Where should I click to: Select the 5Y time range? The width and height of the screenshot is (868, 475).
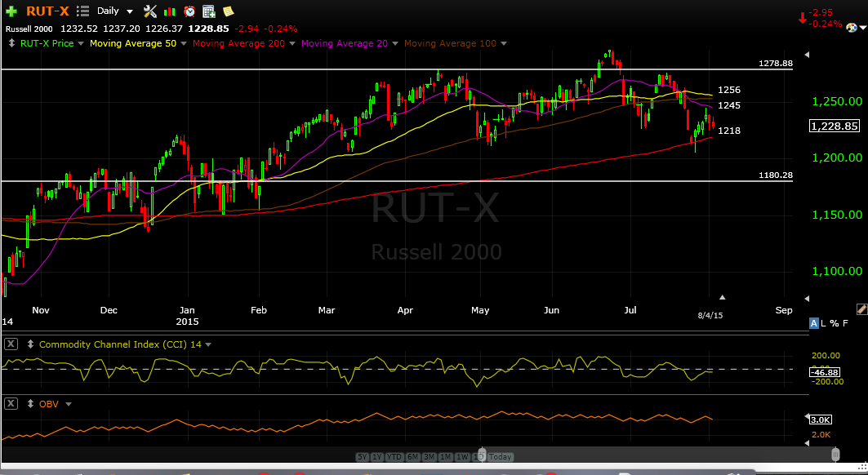(363, 457)
